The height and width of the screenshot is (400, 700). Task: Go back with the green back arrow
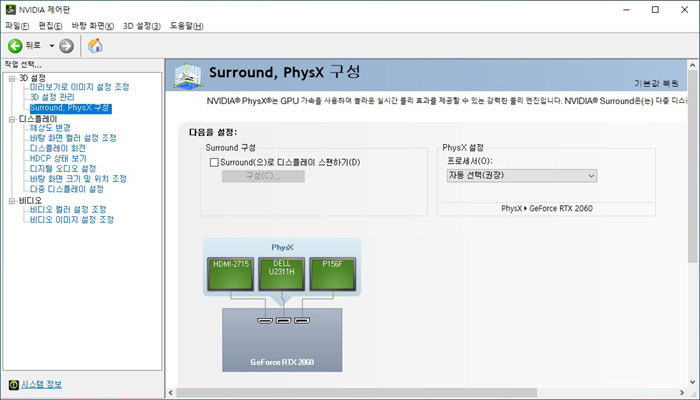tap(15, 46)
